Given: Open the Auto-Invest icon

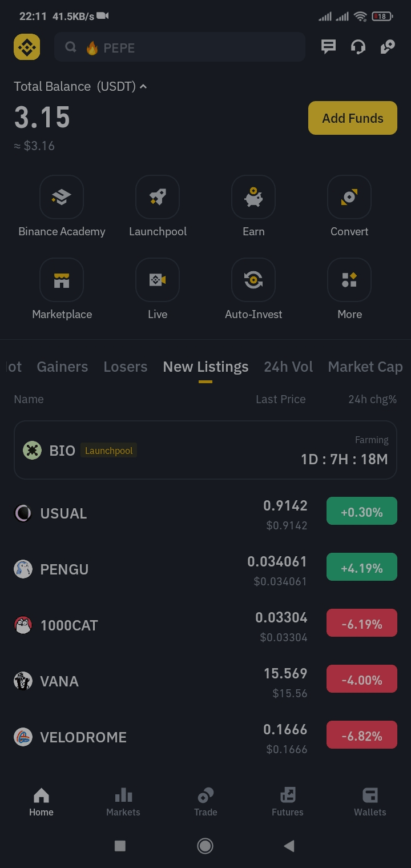Looking at the screenshot, I should [253, 280].
